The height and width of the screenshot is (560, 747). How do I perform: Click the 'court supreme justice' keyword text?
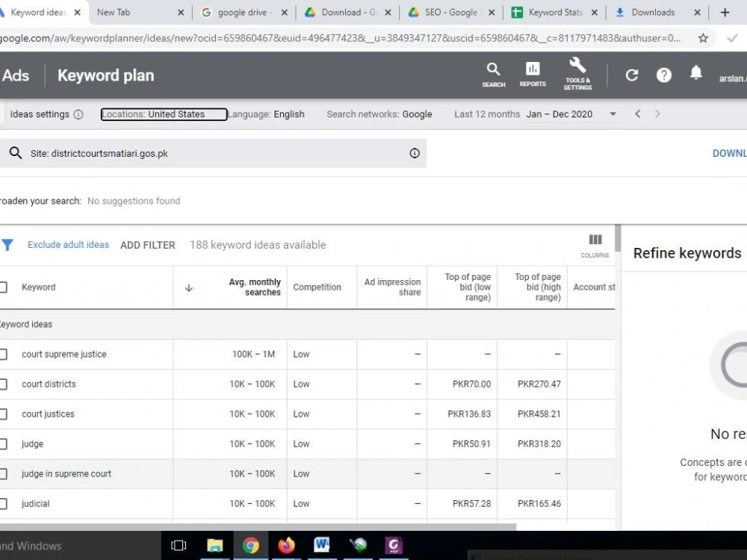coord(63,354)
